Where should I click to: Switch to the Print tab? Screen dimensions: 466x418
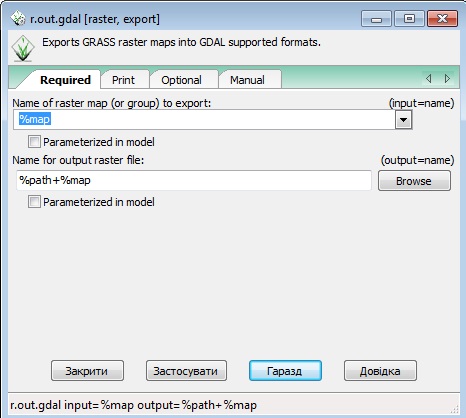click(124, 80)
